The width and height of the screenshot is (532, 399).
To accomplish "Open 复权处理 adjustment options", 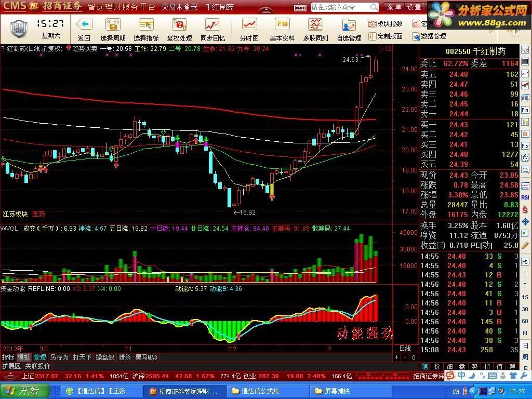I will pyautogui.click(x=179, y=30).
